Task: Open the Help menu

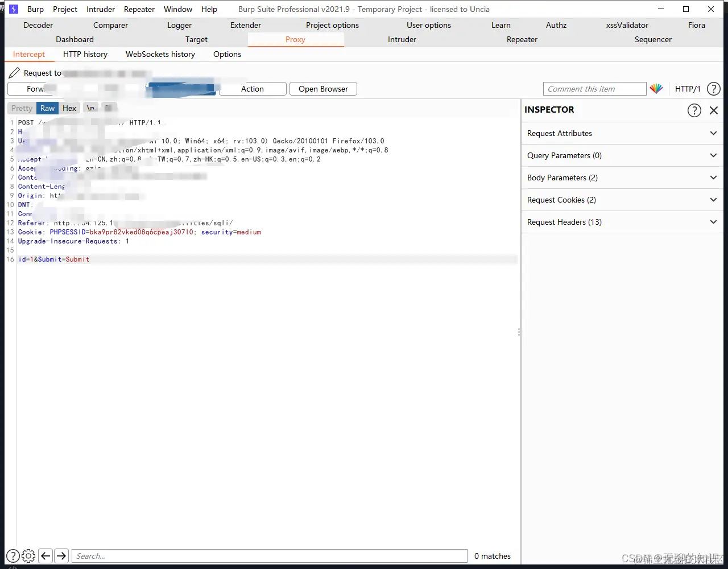Action: pyautogui.click(x=209, y=9)
